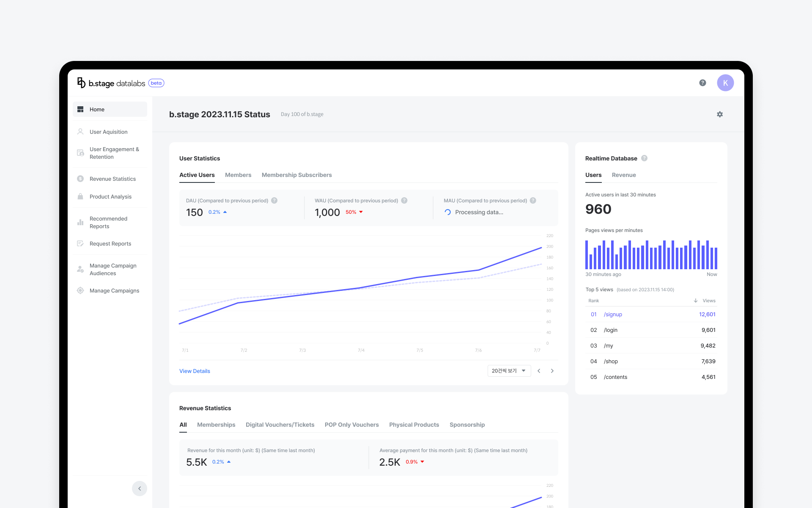Click the Rank column header
Screen dimensions: 812x508
pos(593,301)
